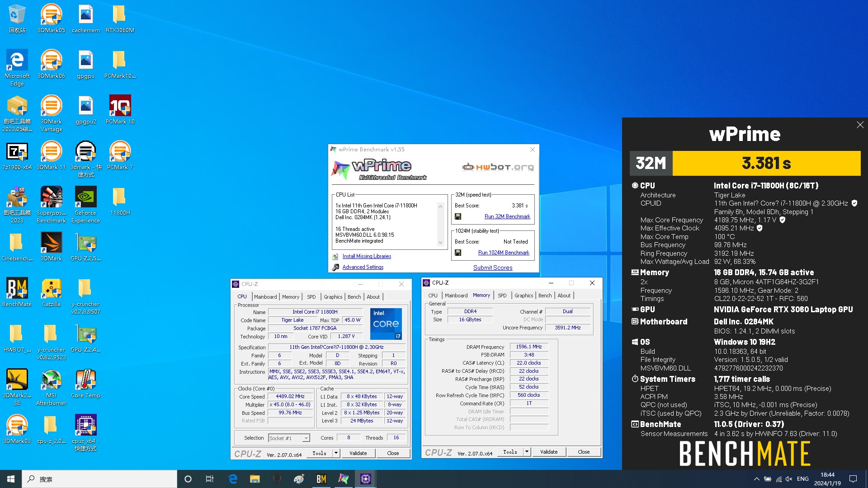Expand Tools dropdown arrow in right CPU-Z
The image size is (868, 488).
click(527, 452)
